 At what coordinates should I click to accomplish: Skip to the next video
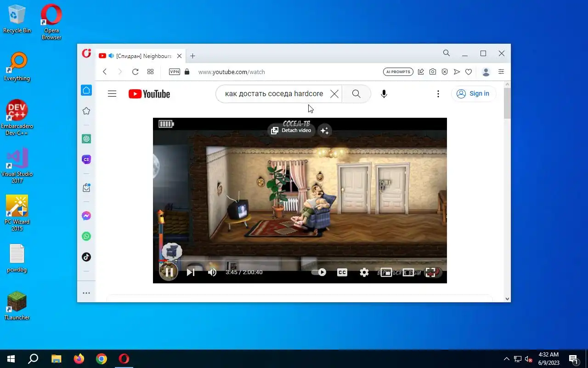[x=191, y=272]
